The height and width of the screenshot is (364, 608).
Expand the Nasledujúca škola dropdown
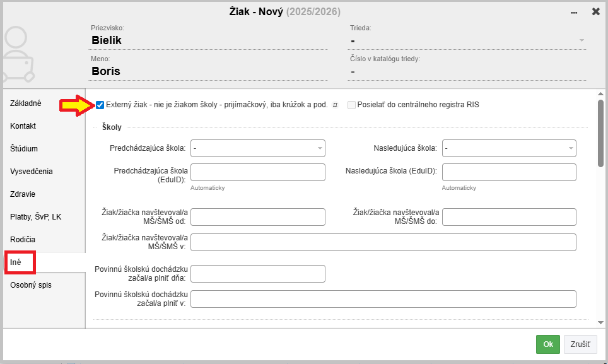509,148
